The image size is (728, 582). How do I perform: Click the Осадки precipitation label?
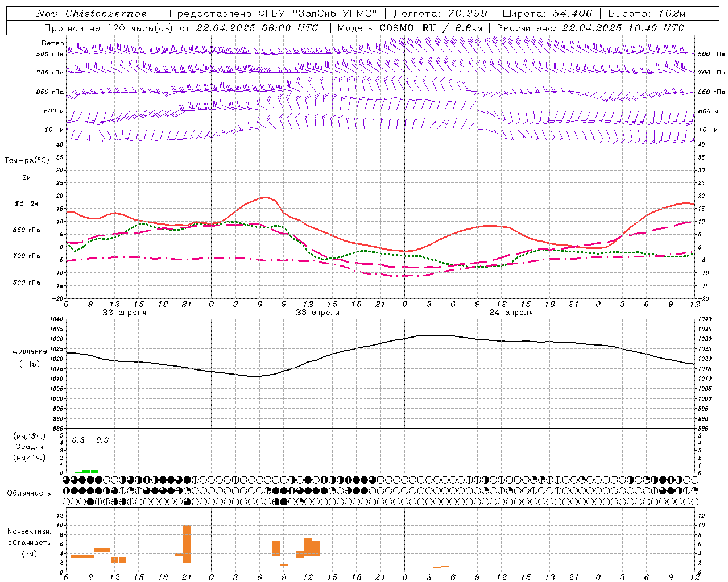click(30, 447)
